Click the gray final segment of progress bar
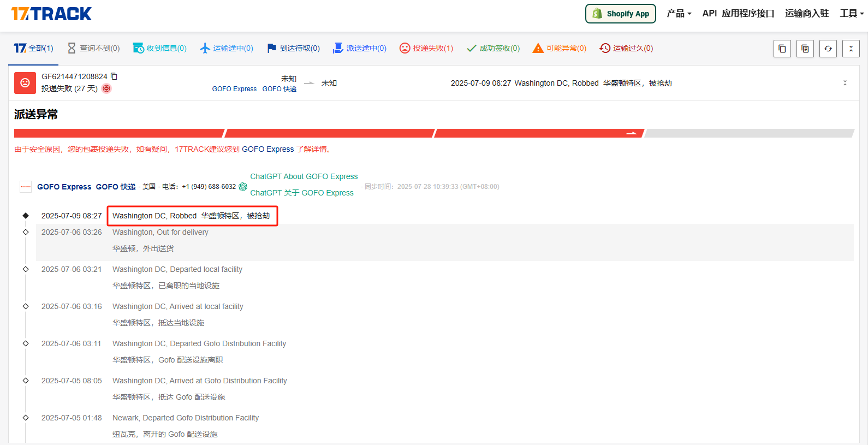 750,133
